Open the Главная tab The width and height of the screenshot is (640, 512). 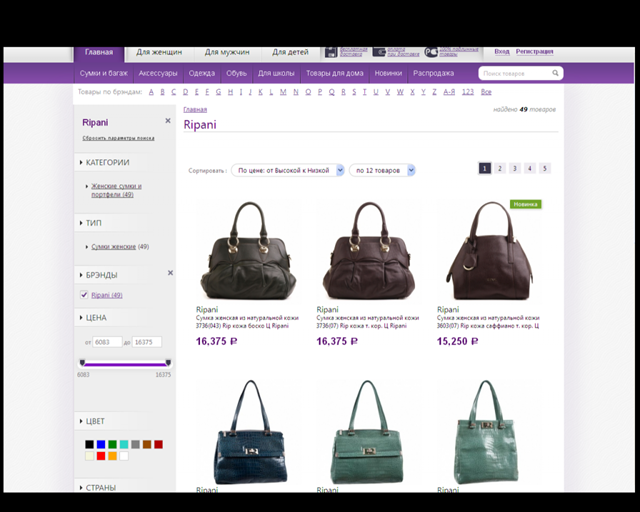click(x=99, y=53)
